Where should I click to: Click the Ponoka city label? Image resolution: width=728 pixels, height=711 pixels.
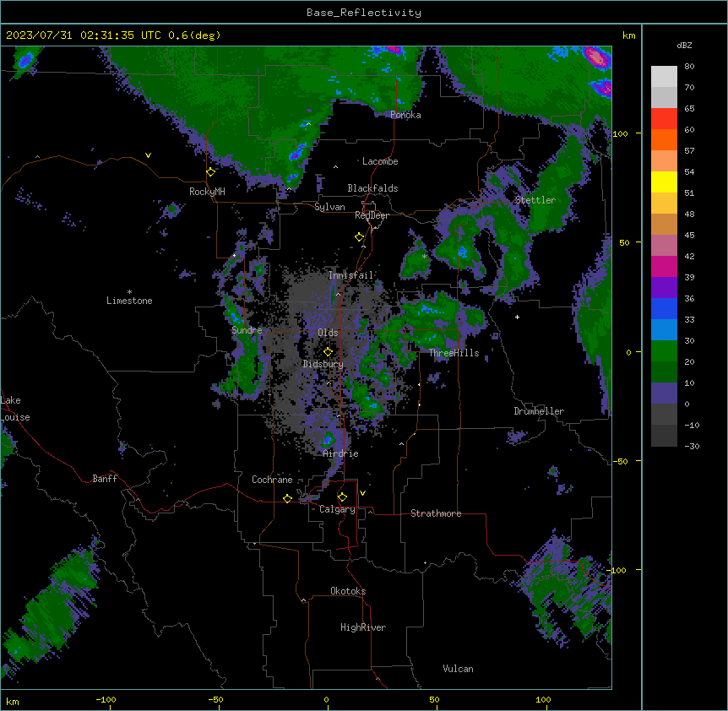tap(405, 115)
